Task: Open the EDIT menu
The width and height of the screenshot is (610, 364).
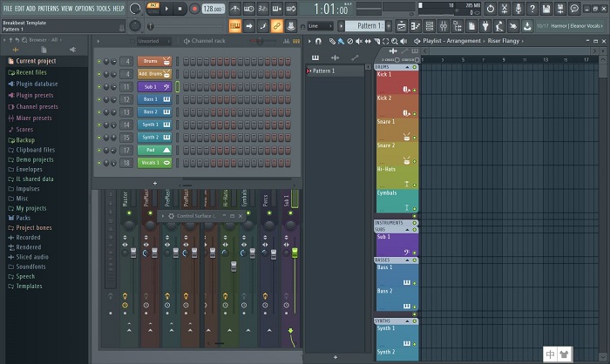Action: point(19,8)
